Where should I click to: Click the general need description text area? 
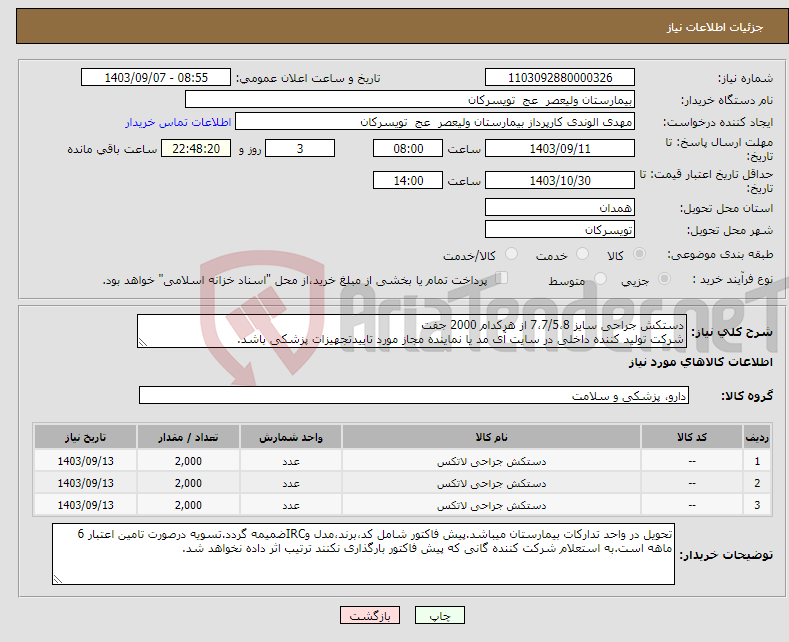point(412,331)
